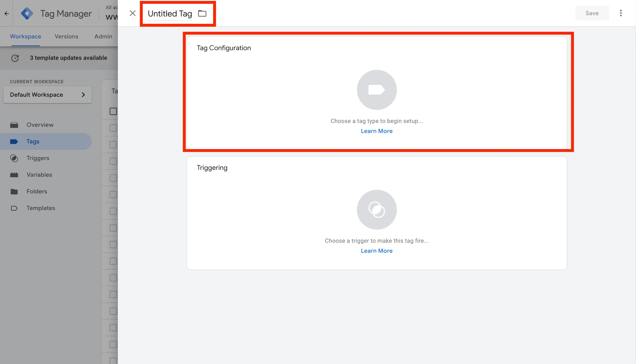Click the Triggering heading

(x=212, y=168)
